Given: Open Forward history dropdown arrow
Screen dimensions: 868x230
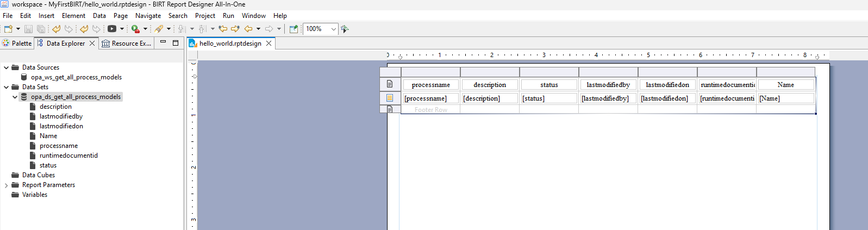Looking at the screenshot, I should click(279, 29).
